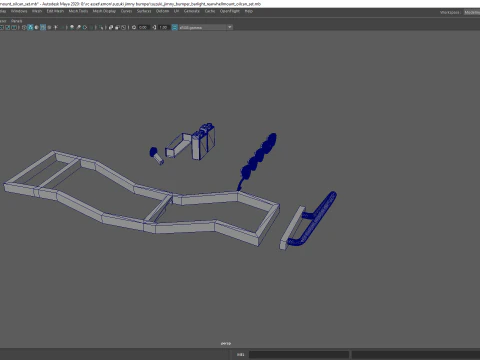Select the jerry can oil can mesh
480x360 pixels.
click(x=203, y=142)
